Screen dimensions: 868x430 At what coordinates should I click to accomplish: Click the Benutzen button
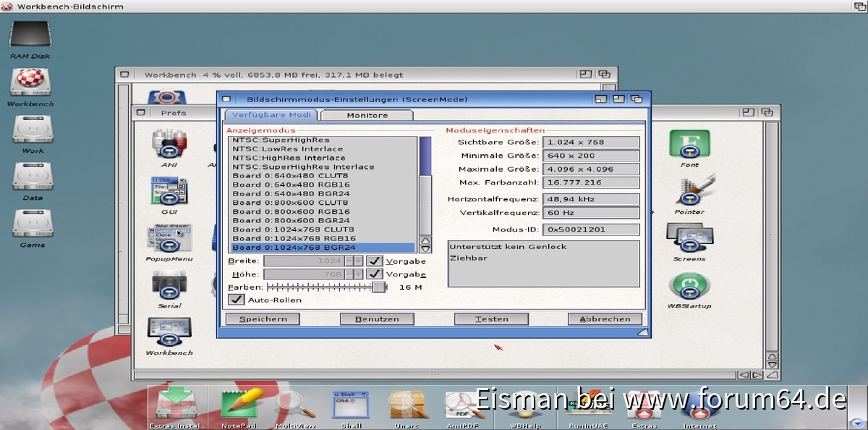tap(377, 319)
